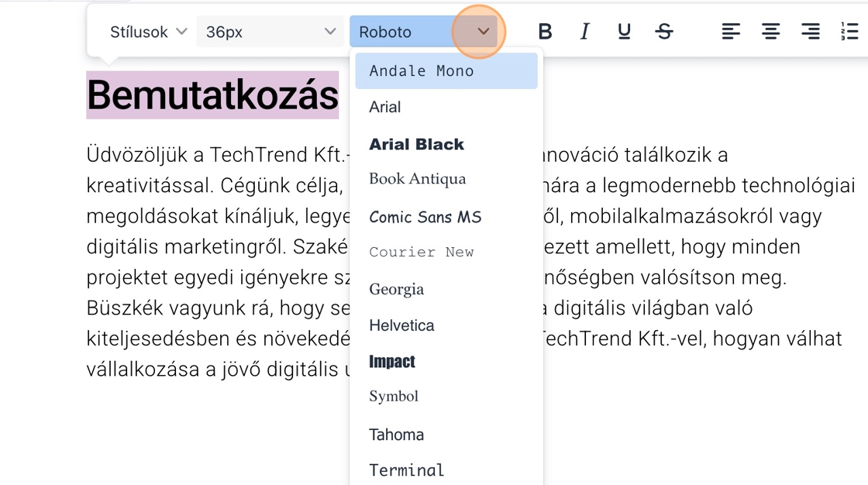Pick Arial Black from the font list
Image resolution: width=868 pixels, height=485 pixels.
pos(416,144)
